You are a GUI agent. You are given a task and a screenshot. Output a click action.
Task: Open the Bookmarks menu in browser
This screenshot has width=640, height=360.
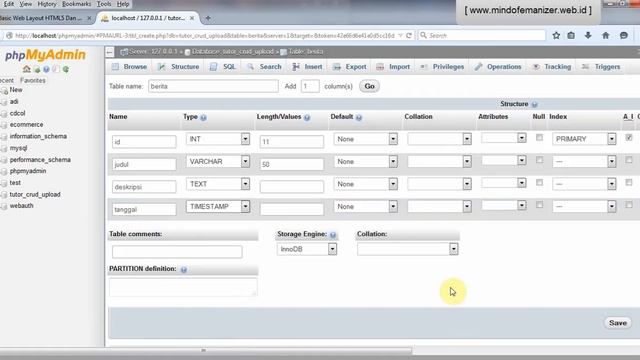point(76,4)
